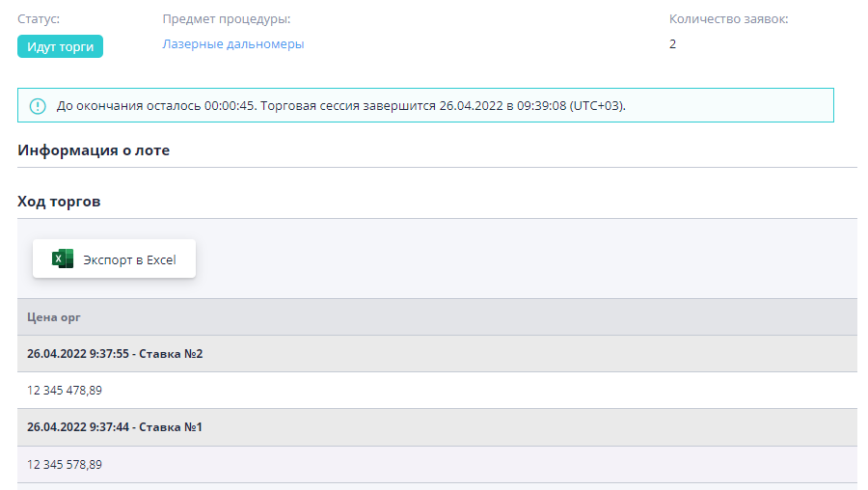
Task: Click the 9:37:44 bid timestamp
Action: pos(108,427)
